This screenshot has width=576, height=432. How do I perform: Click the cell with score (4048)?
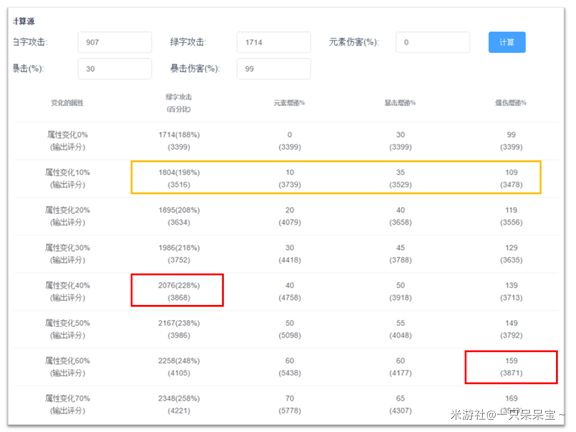[x=400, y=329]
